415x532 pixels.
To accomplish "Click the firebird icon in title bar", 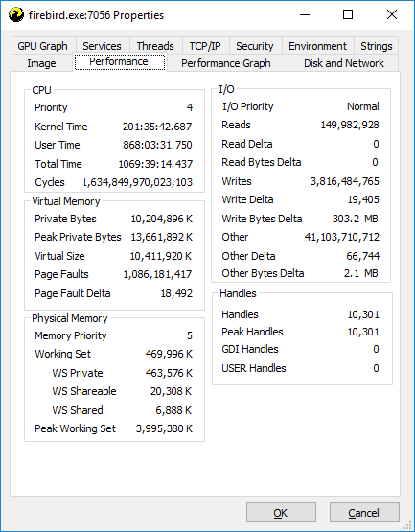I will click(16, 15).
